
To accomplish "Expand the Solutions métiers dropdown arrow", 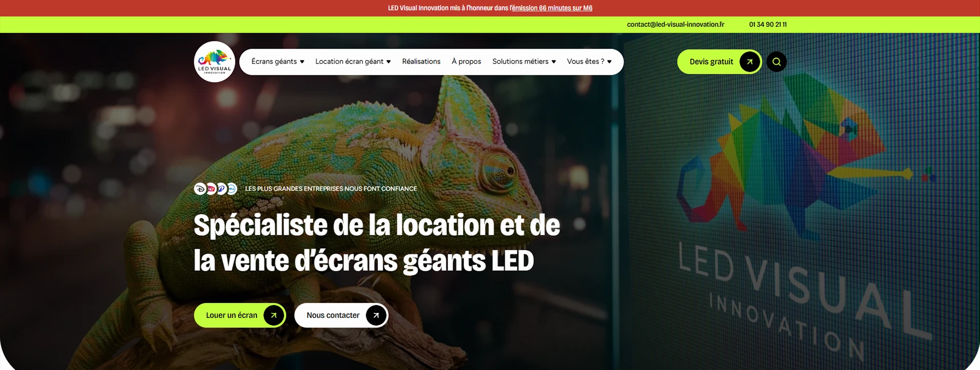I will pyautogui.click(x=554, y=62).
